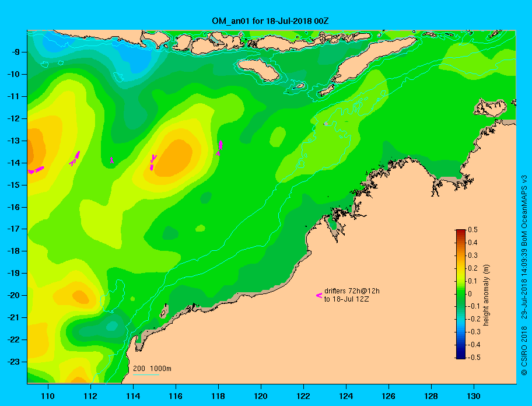Click the longitude axis label '126'
This screenshot has height=406, width=532.
[388, 396]
